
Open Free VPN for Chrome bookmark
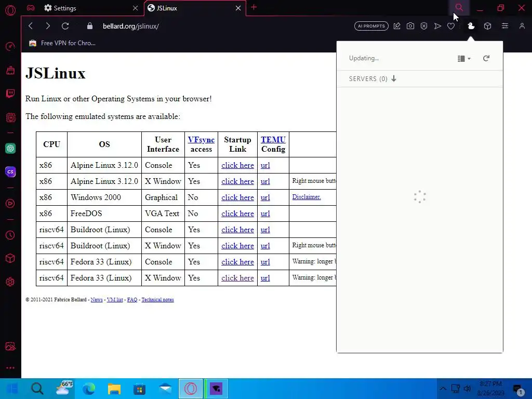click(62, 43)
